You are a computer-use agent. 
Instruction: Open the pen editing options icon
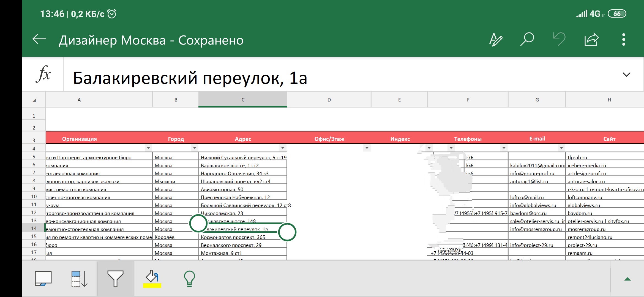496,40
